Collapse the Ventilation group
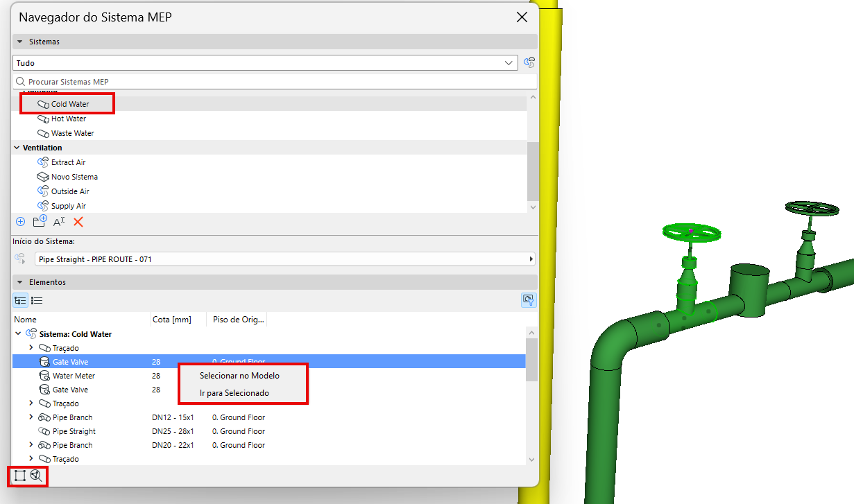This screenshot has height=504, width=854. [17, 148]
